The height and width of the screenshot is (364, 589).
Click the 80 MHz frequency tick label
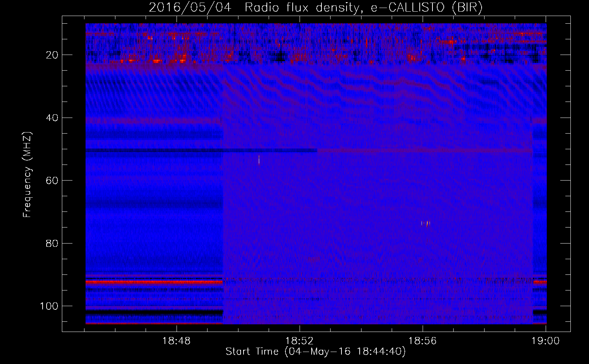[x=52, y=243]
